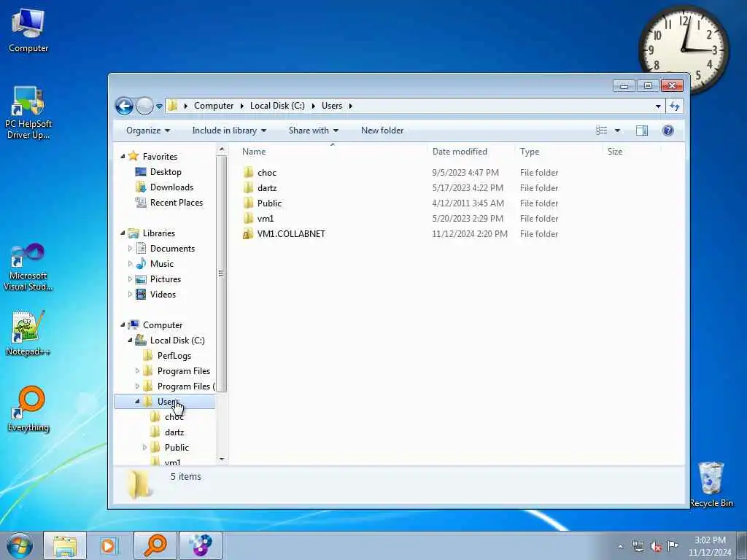747x560 pixels.
Task: Click Computer in the address breadcrumb
Action: 214,106
